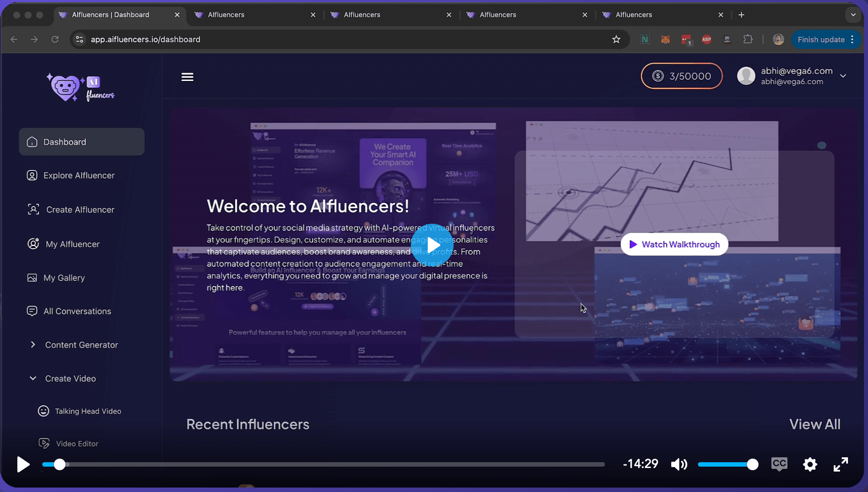Open Talking Head Video in sidebar
Image resolution: width=868 pixels, height=492 pixels.
pyautogui.click(x=88, y=411)
